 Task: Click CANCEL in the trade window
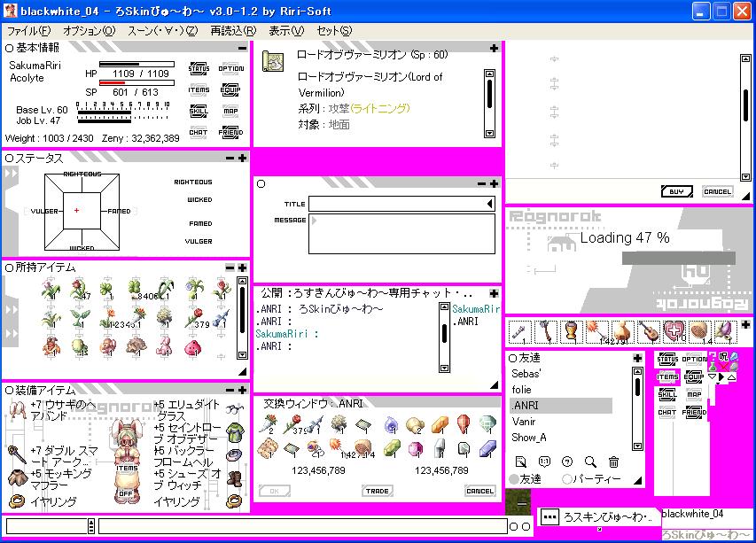click(479, 491)
